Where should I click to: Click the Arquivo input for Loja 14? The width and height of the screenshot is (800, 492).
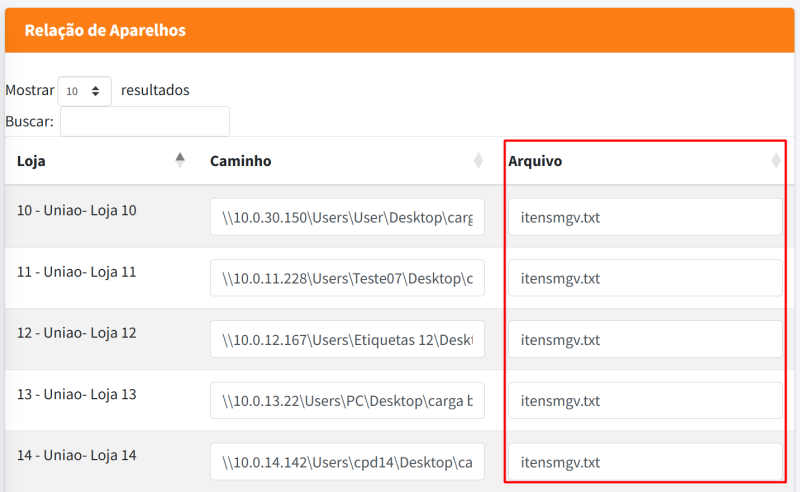tap(644, 462)
